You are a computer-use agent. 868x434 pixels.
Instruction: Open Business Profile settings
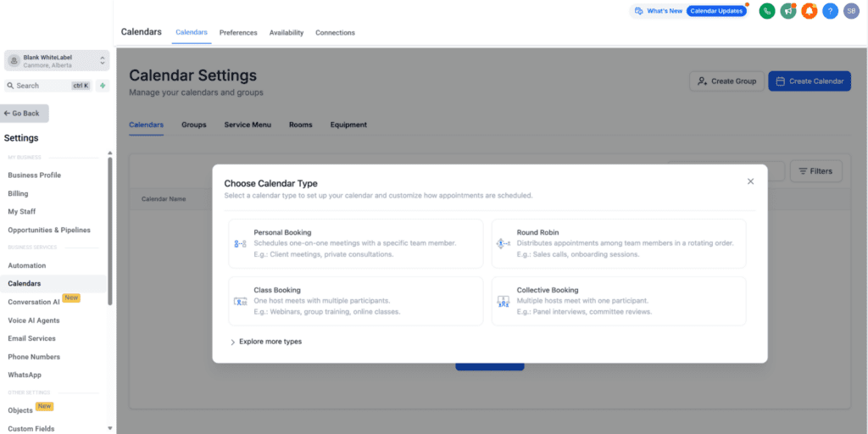point(34,175)
